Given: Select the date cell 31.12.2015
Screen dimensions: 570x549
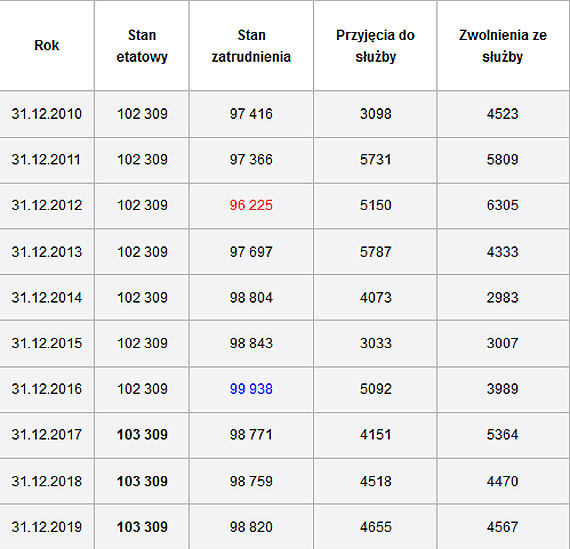Looking at the screenshot, I should [47, 343].
